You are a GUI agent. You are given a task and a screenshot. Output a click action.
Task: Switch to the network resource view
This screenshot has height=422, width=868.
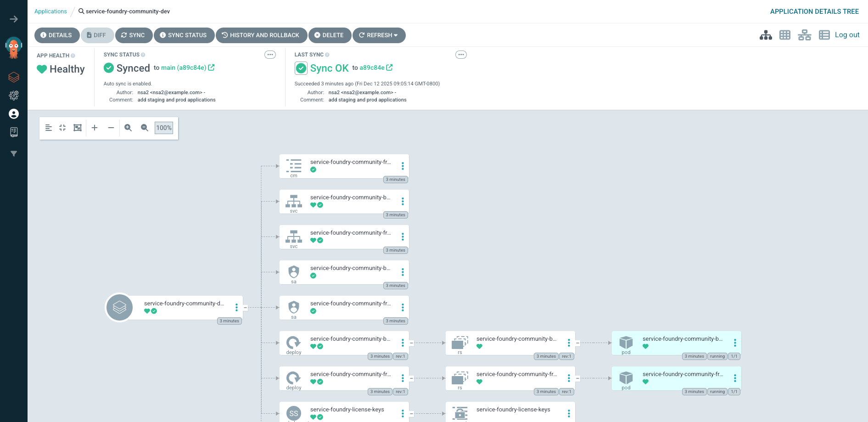[804, 34]
